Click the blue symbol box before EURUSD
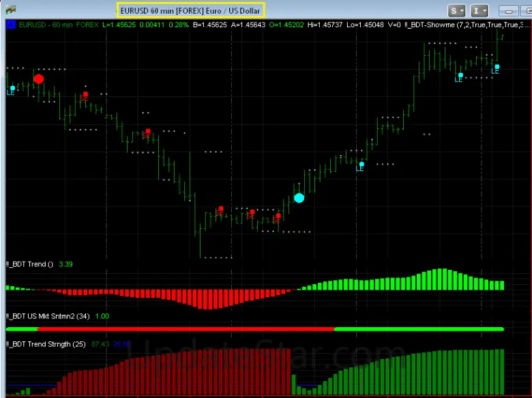Screen dimensions: 532x398 pyautogui.click(x=11, y=25)
